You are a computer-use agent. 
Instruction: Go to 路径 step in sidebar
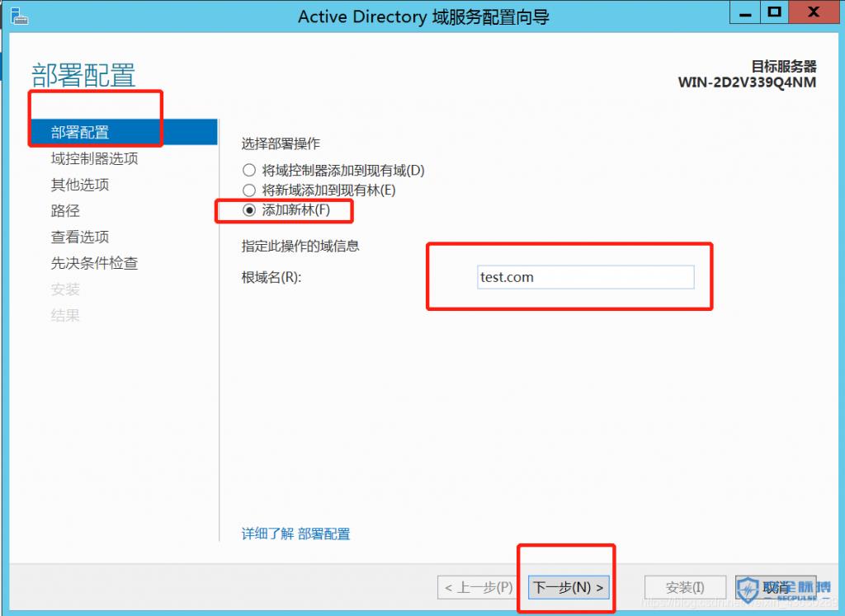[65, 210]
